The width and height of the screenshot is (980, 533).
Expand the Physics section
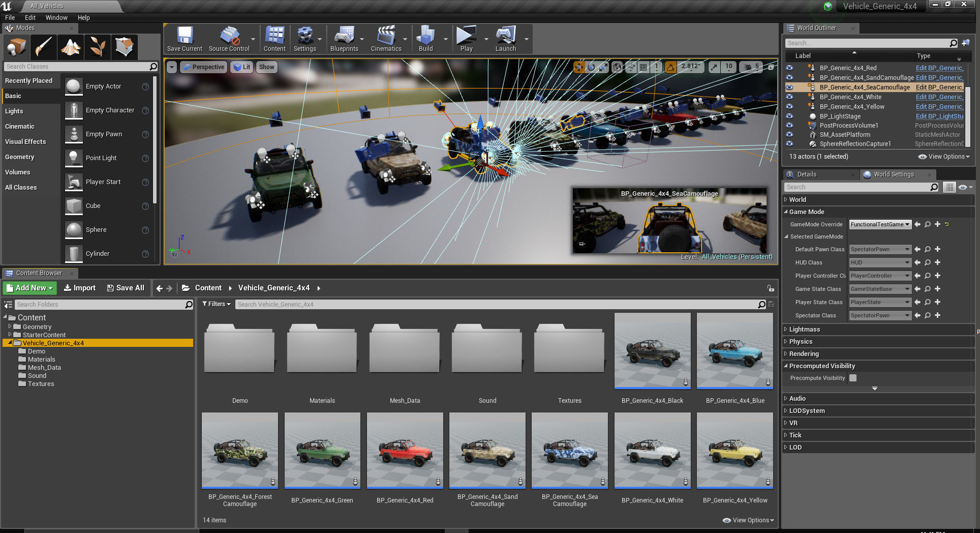[x=786, y=342]
